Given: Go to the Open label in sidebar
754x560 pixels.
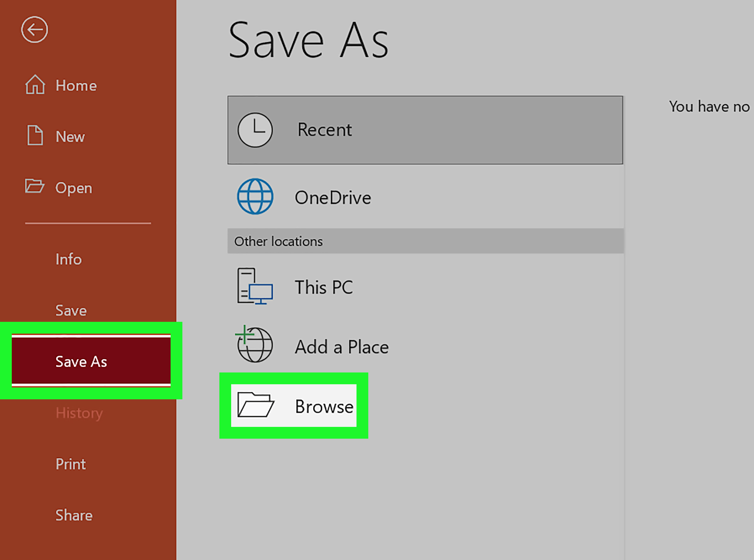Looking at the screenshot, I should [x=74, y=188].
